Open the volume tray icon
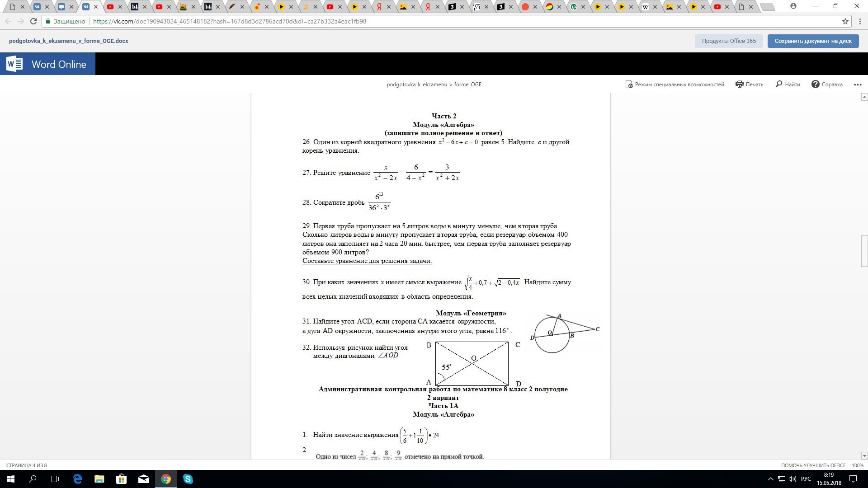 [x=792, y=479]
